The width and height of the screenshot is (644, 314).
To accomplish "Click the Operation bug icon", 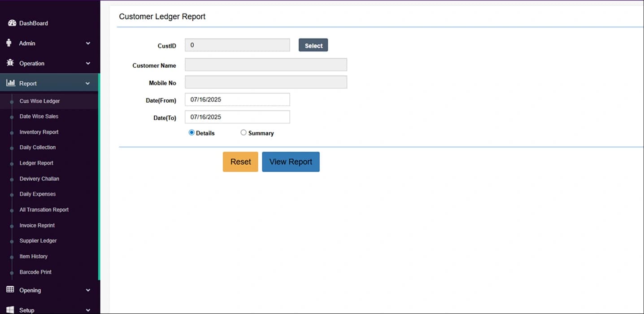I will pyautogui.click(x=10, y=63).
